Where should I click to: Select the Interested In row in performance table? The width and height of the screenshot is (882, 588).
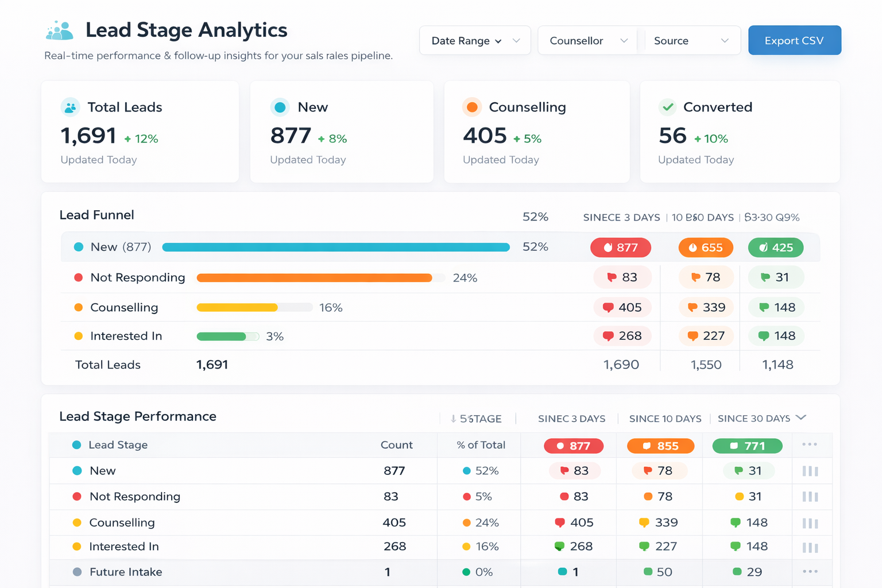(x=124, y=547)
